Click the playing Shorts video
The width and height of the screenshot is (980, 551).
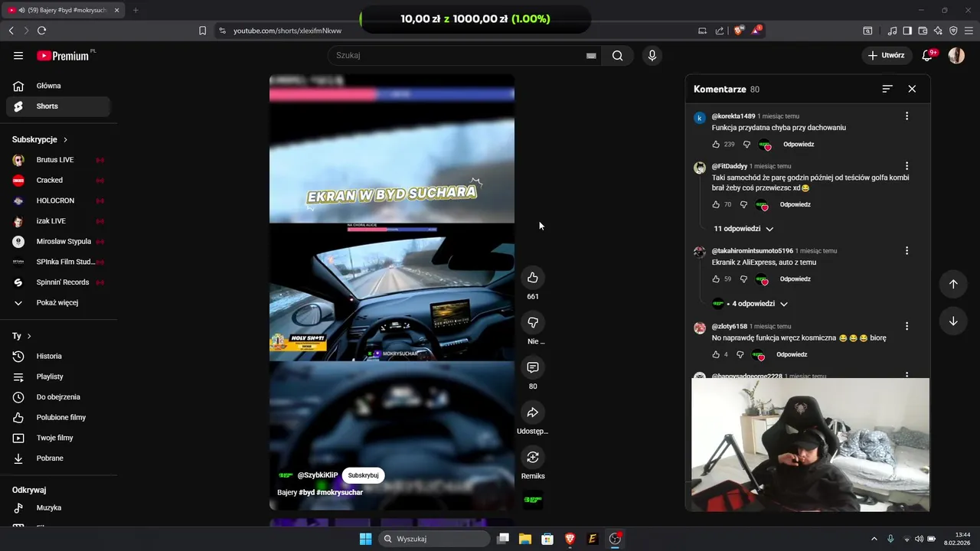(x=391, y=292)
